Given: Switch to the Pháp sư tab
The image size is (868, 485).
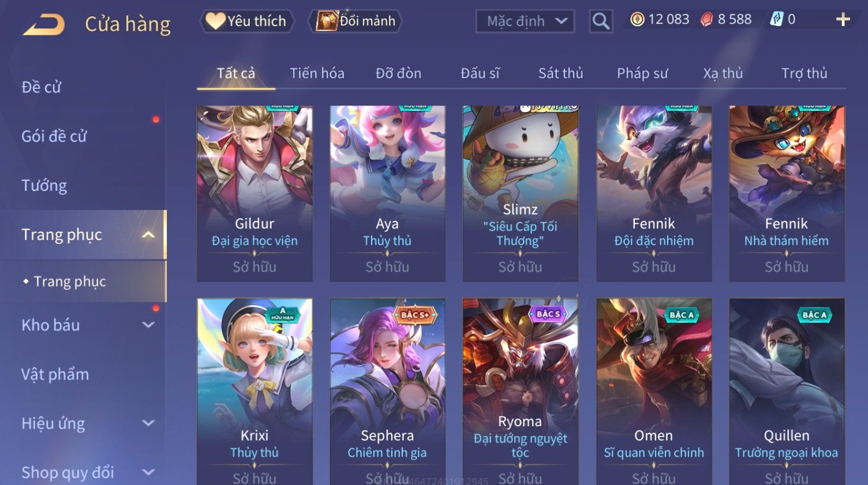Looking at the screenshot, I should 642,73.
